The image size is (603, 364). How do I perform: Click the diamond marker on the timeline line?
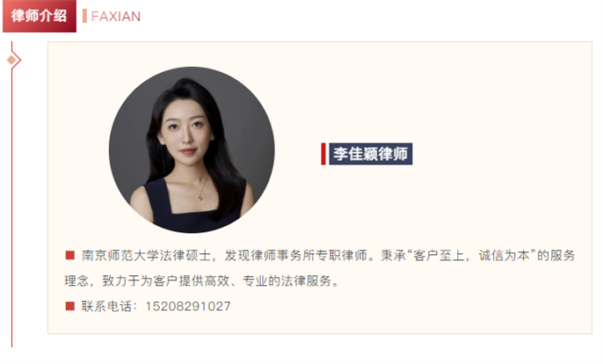click(12, 60)
